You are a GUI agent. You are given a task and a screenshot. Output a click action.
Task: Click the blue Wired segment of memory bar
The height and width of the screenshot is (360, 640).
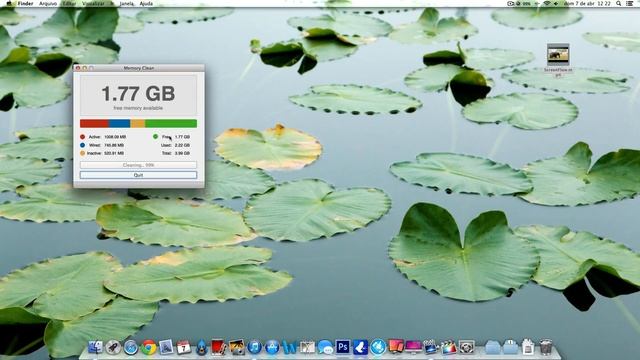(x=120, y=123)
